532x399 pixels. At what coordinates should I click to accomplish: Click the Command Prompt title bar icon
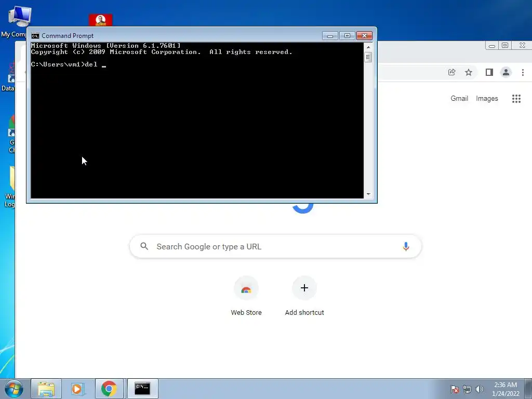pos(35,36)
